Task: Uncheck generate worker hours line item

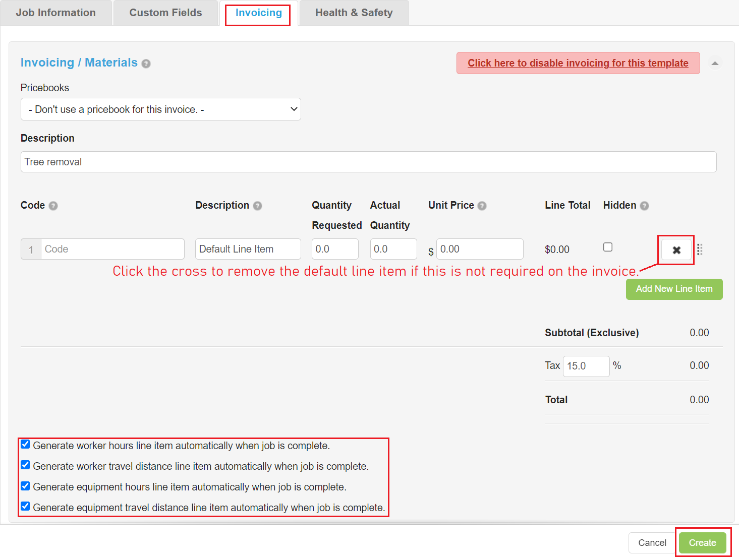Action: pyautogui.click(x=25, y=445)
